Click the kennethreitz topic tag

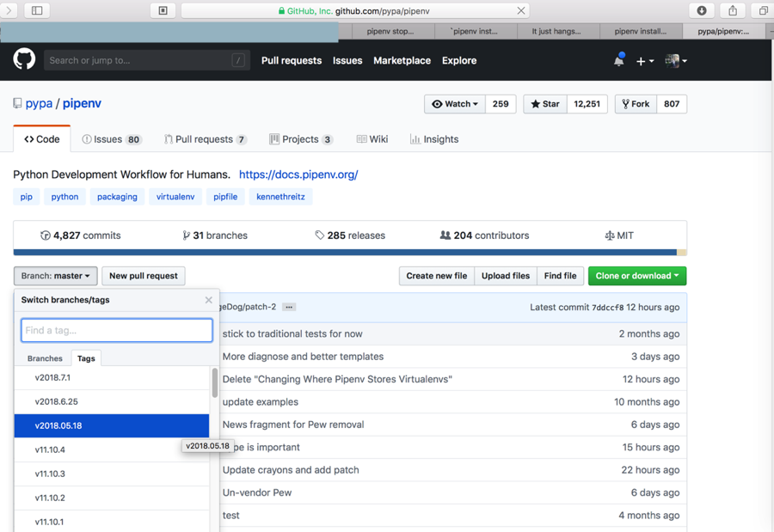(x=280, y=197)
